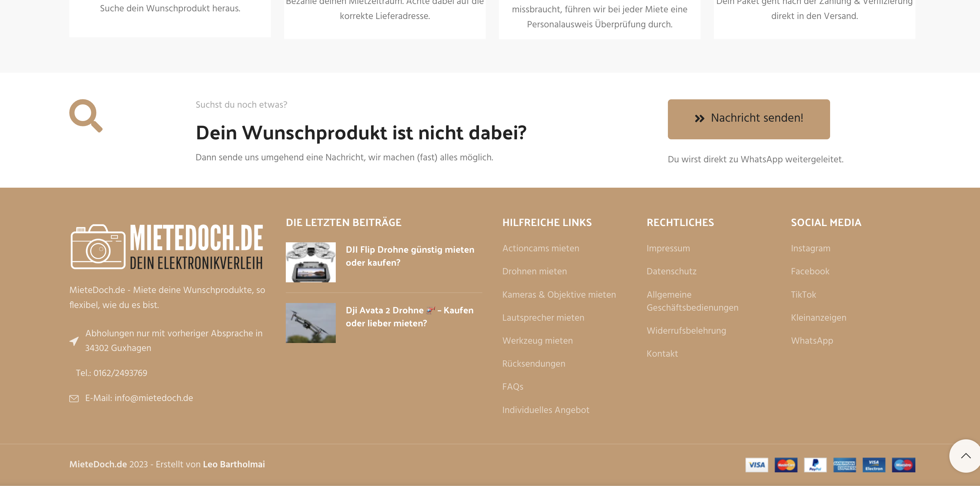The height and width of the screenshot is (486, 980).
Task: Open the Drohnen mieten link
Action: 534,271
